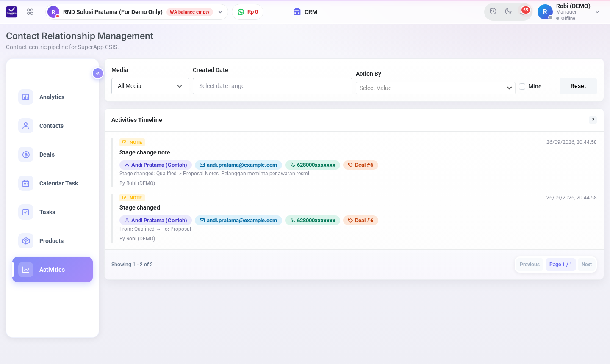Click the Robi (DEMO) avatar
The image size is (610, 364).
coord(545,12)
